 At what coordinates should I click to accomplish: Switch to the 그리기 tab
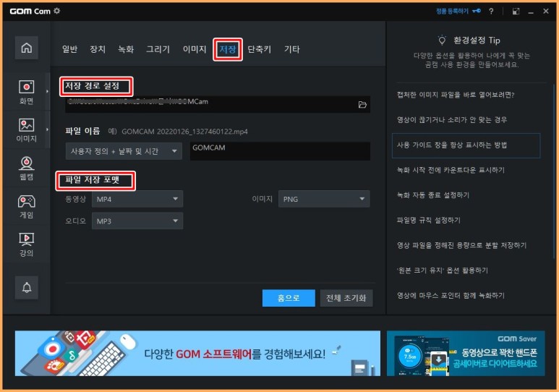coord(158,49)
